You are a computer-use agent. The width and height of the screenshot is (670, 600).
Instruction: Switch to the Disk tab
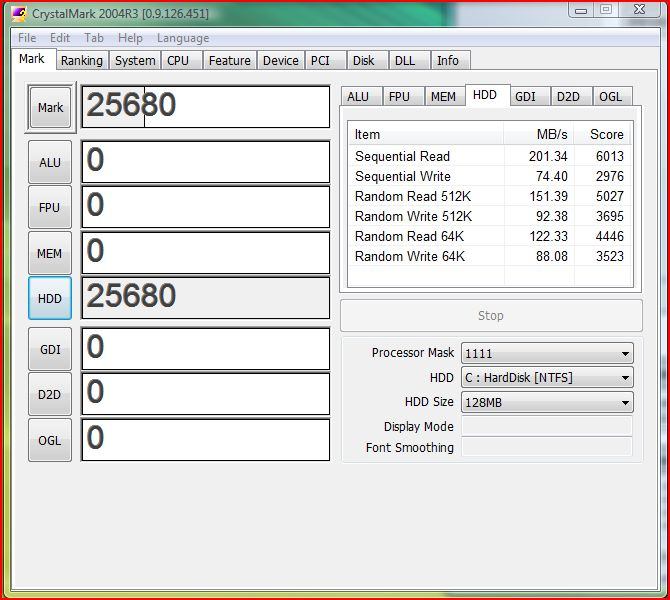(x=367, y=60)
